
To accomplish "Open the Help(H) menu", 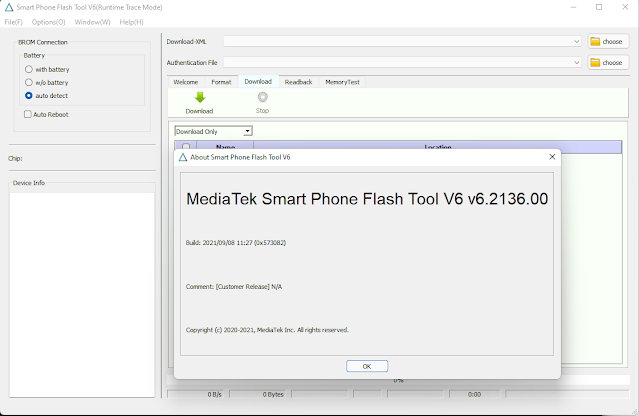I will tap(131, 22).
